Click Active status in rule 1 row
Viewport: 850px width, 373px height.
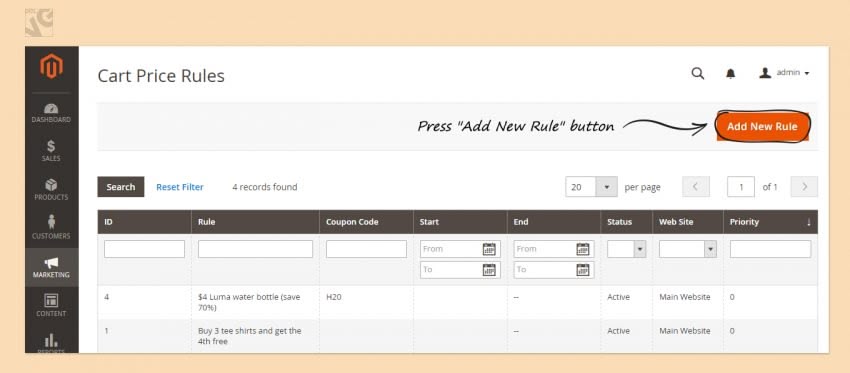pos(619,331)
